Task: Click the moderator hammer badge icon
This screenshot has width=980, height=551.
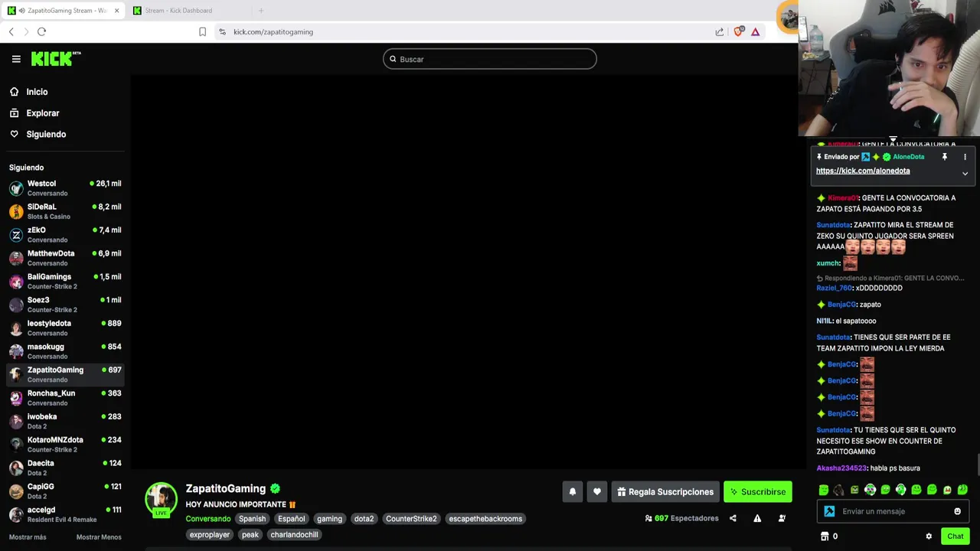Action: 829,511
